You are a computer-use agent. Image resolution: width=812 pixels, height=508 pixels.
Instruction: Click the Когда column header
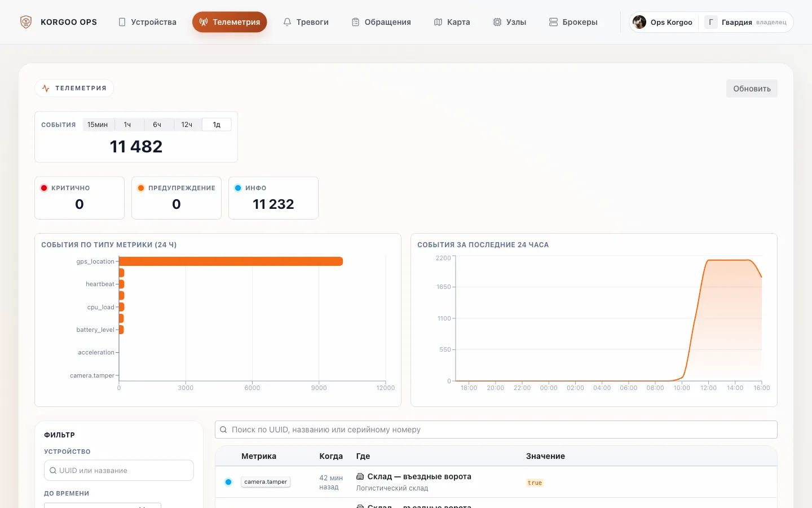[x=331, y=456]
